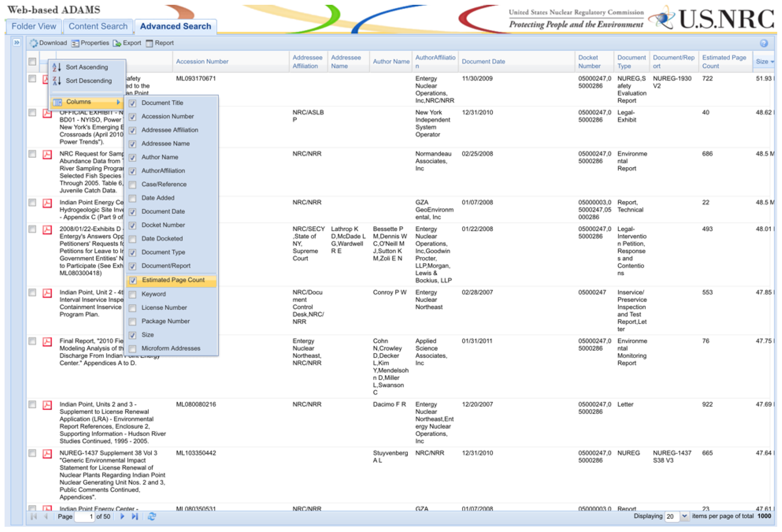Expand the left side panel arrows
The width and height of the screenshot is (782, 532).
[x=17, y=42]
